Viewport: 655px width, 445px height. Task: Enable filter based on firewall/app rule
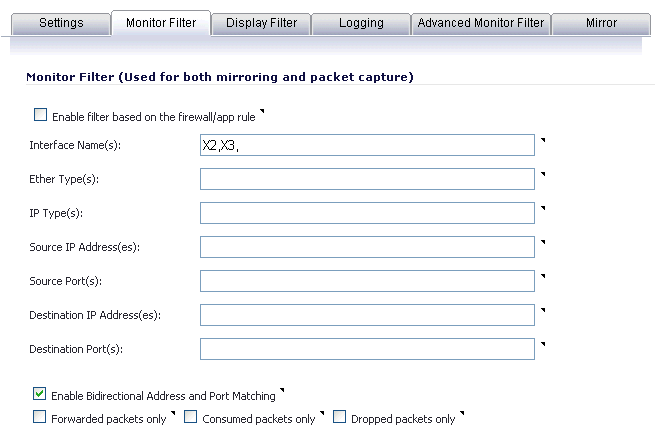(40, 116)
